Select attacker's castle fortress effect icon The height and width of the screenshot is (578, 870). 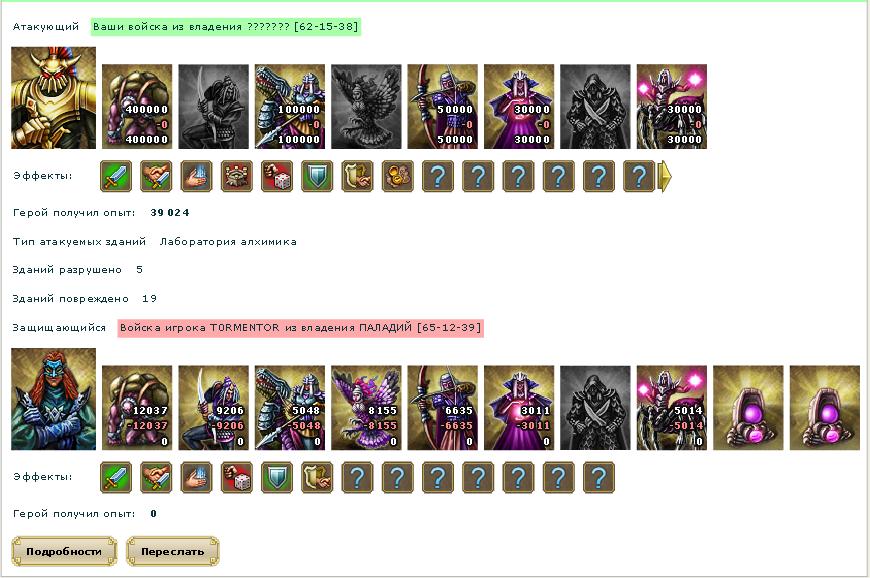point(237,176)
